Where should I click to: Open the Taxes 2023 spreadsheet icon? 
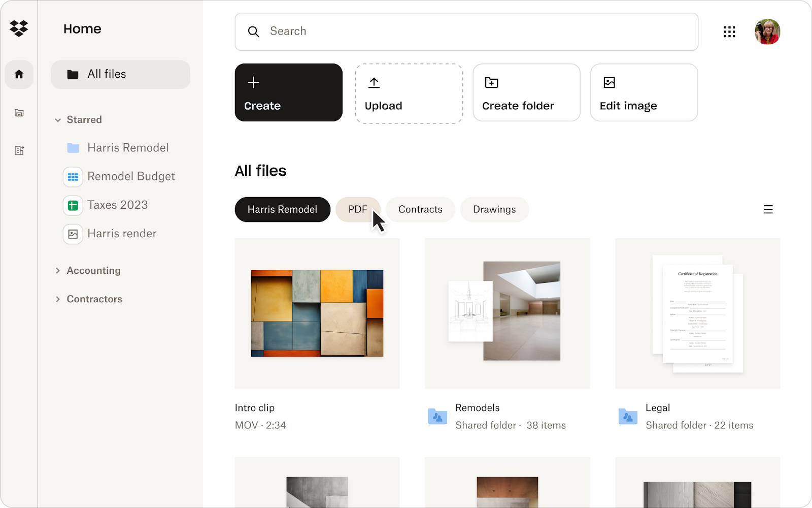click(73, 205)
